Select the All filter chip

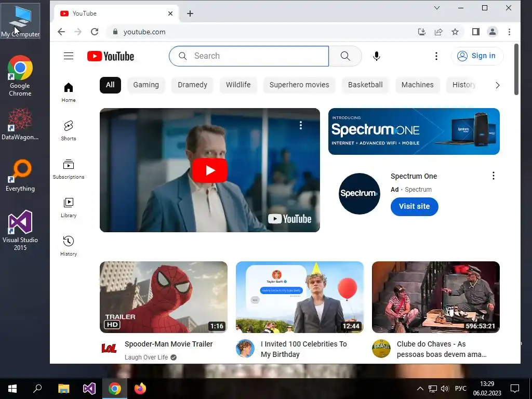coord(110,85)
